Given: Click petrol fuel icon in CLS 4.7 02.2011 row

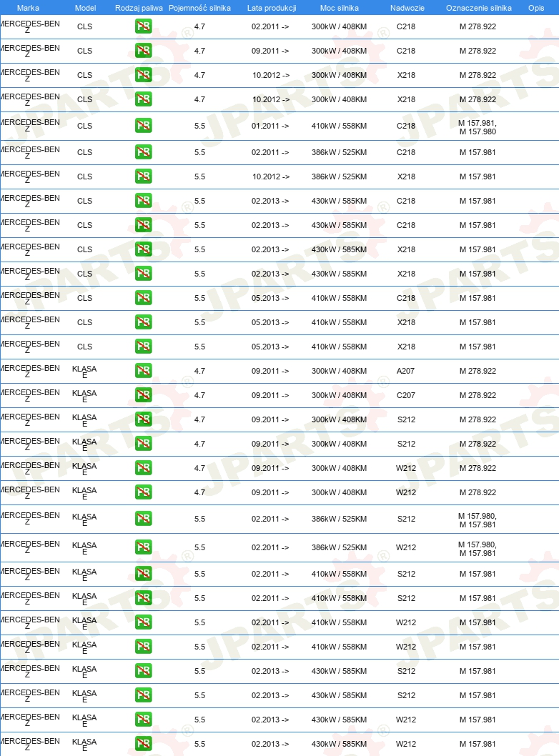Looking at the screenshot, I should pos(143,26).
